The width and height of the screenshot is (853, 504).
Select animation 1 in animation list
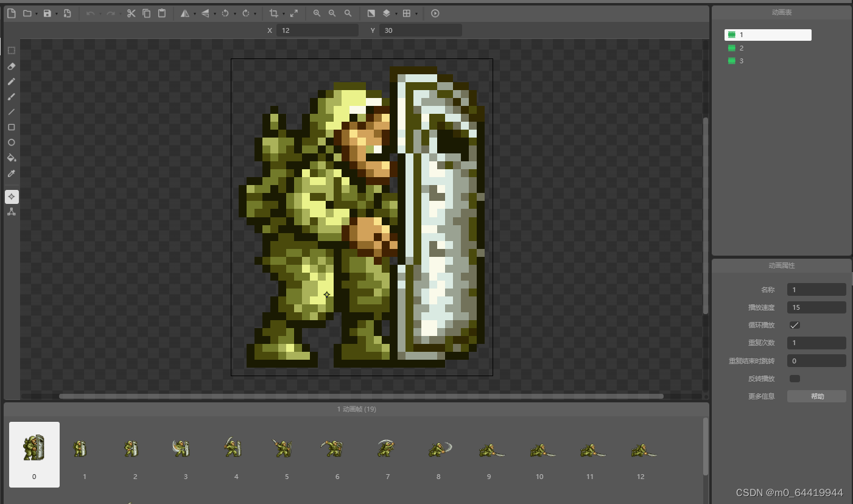click(x=768, y=35)
